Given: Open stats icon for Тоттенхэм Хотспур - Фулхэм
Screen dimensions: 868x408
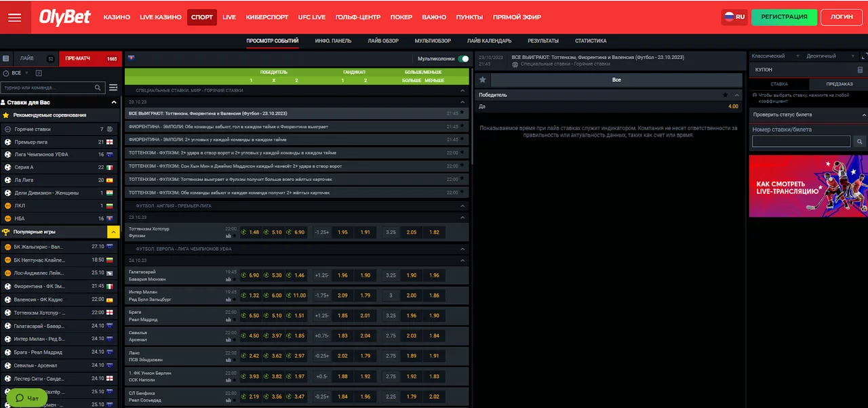Looking at the screenshot, I should 229,235.
